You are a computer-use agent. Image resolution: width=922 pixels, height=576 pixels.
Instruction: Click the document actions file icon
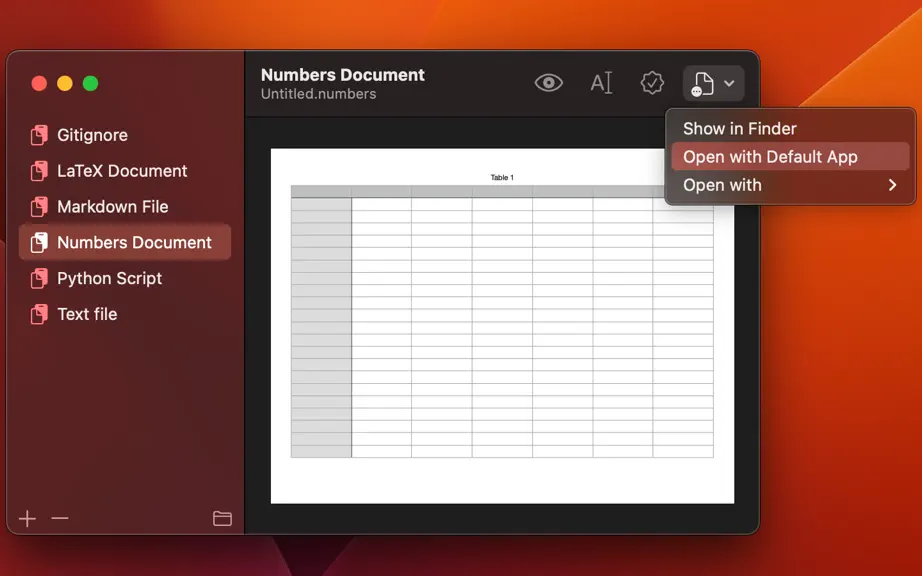tap(702, 83)
